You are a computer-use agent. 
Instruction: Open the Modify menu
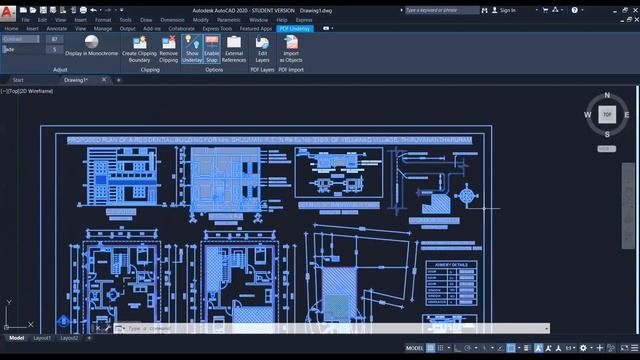click(200, 20)
